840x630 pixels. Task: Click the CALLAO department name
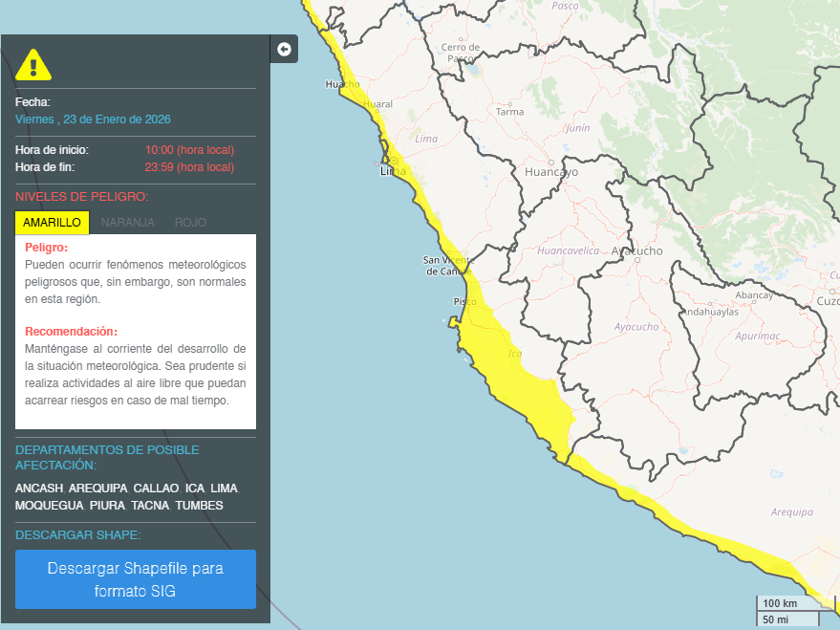pyautogui.click(x=156, y=489)
